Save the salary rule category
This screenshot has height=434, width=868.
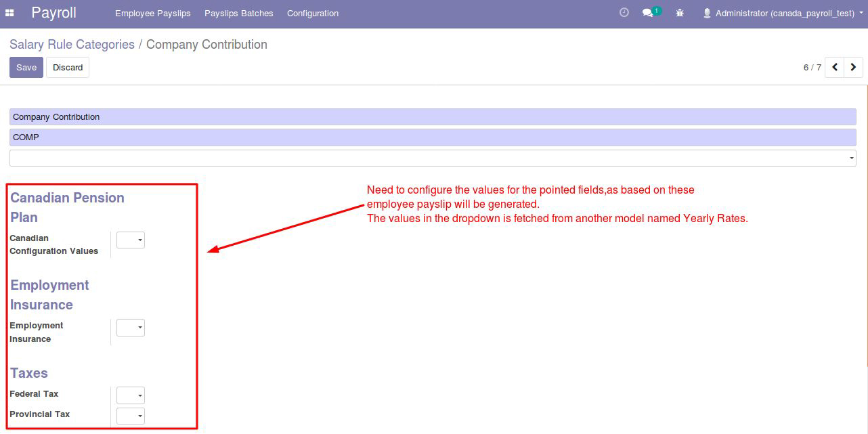click(26, 67)
